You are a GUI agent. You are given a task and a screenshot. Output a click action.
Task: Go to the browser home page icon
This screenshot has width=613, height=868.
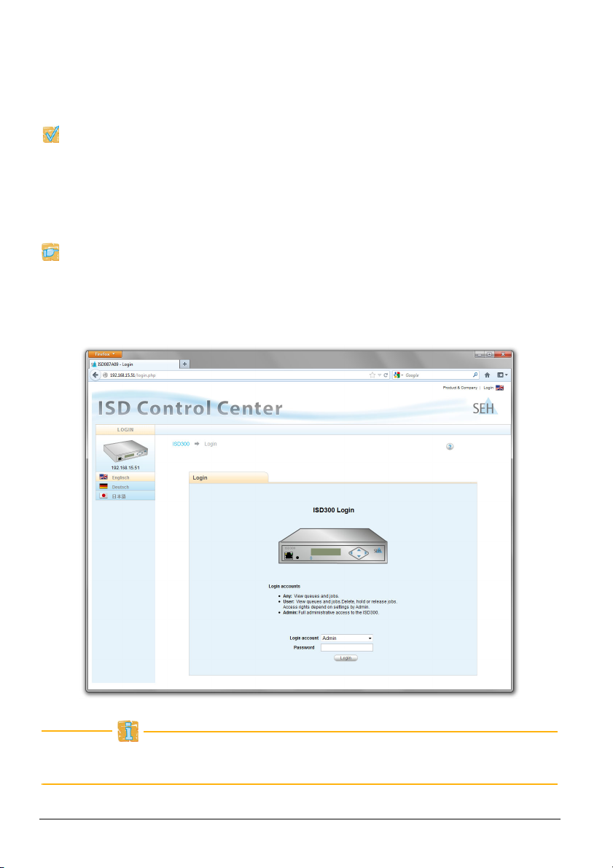pos(488,375)
